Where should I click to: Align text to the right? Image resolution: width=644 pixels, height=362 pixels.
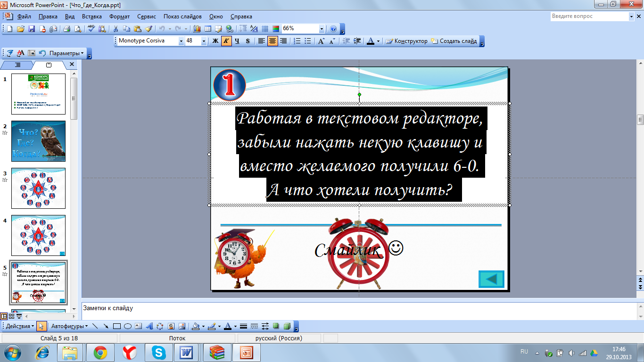[283, 41]
